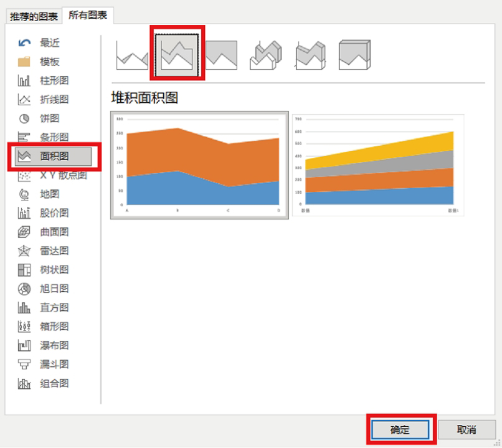Choose the first stacked area preview thumbnail
Viewport: 502px width, 448px height.
click(x=199, y=165)
